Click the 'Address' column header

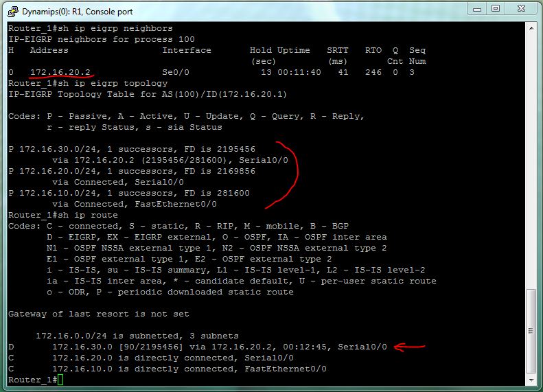click(x=49, y=50)
